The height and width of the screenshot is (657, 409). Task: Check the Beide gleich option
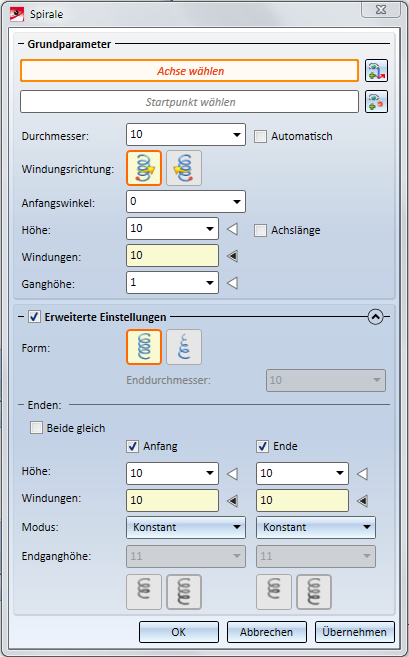click(36, 428)
